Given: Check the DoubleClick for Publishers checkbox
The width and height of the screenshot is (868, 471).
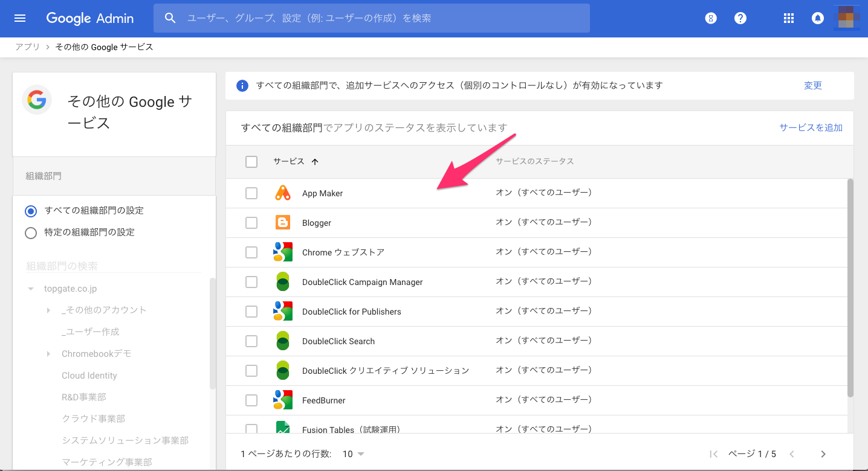Looking at the screenshot, I should coord(251,312).
